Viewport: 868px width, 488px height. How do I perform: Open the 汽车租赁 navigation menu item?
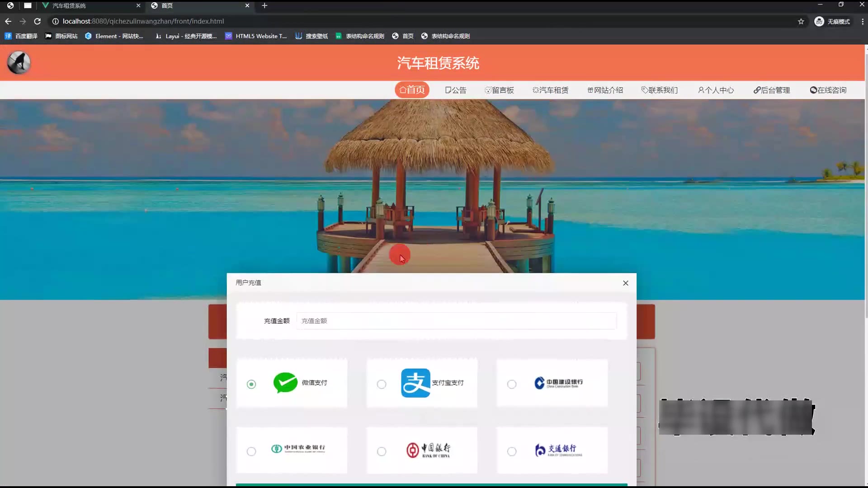(x=550, y=90)
